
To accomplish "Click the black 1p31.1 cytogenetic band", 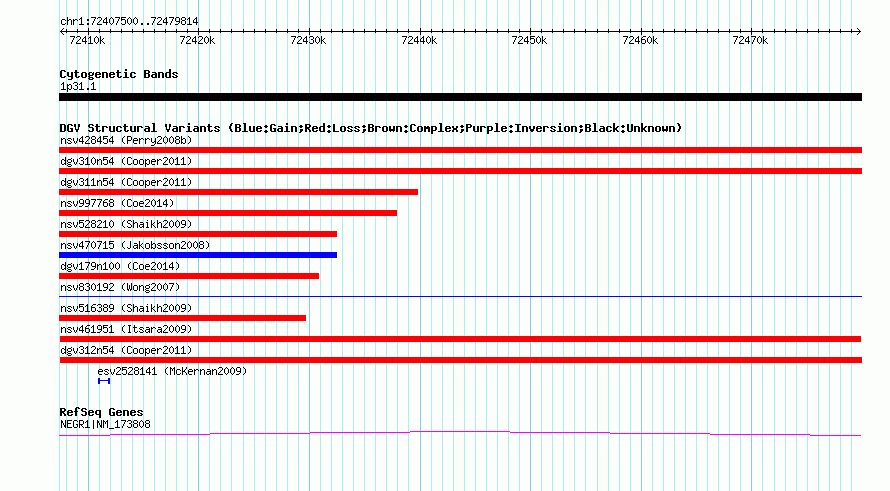I will point(460,97).
